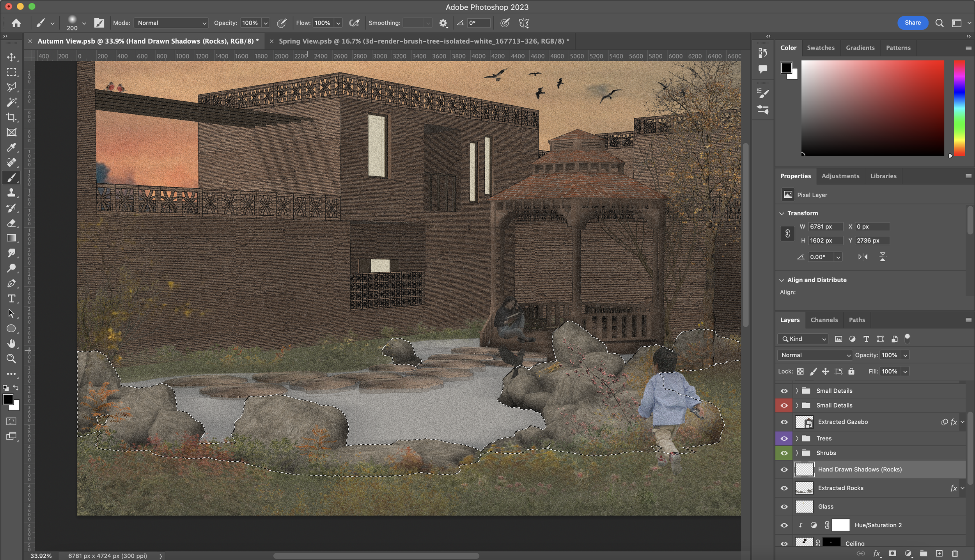Open the layer blend mode Normal dropdown

(815, 355)
